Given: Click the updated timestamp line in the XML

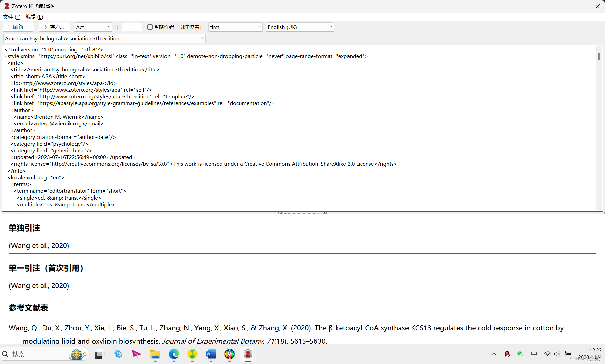Looking at the screenshot, I should [x=73, y=157].
